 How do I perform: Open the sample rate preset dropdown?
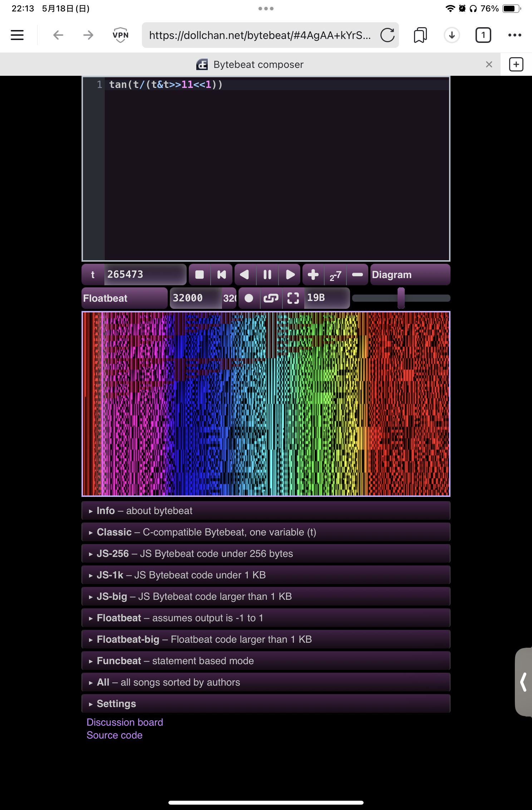pos(230,298)
